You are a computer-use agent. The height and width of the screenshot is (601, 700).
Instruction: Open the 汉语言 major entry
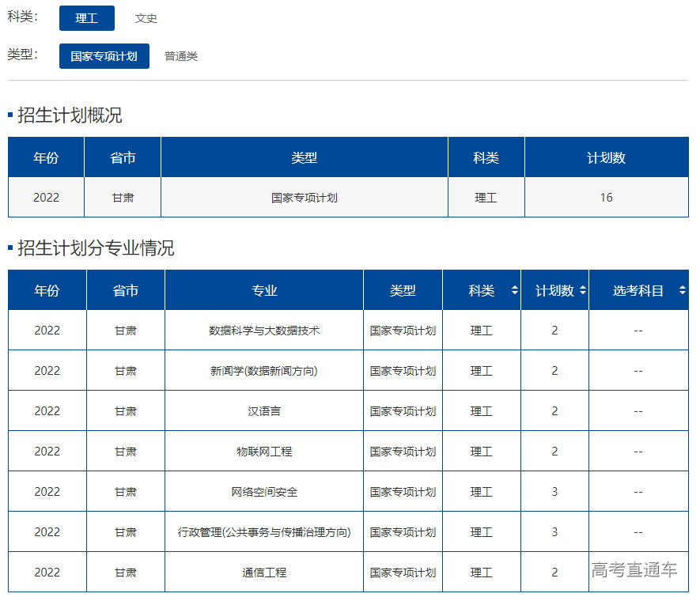pyautogui.click(x=264, y=411)
